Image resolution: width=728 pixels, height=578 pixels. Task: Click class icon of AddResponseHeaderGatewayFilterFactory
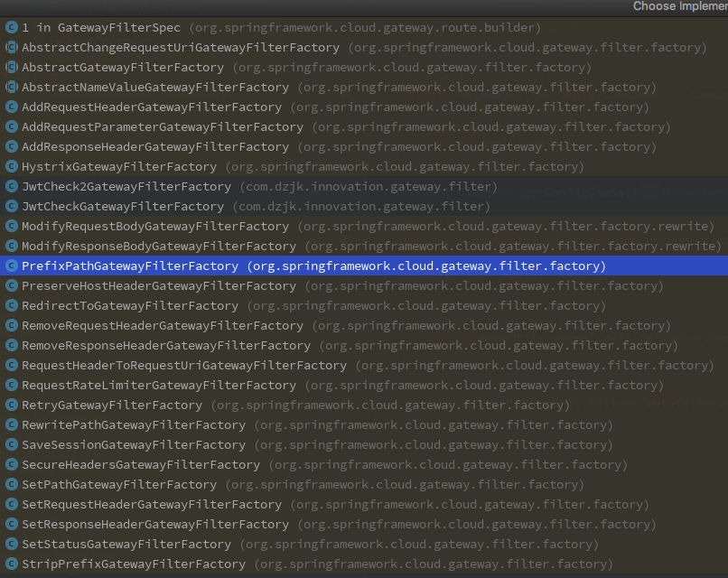[12, 146]
